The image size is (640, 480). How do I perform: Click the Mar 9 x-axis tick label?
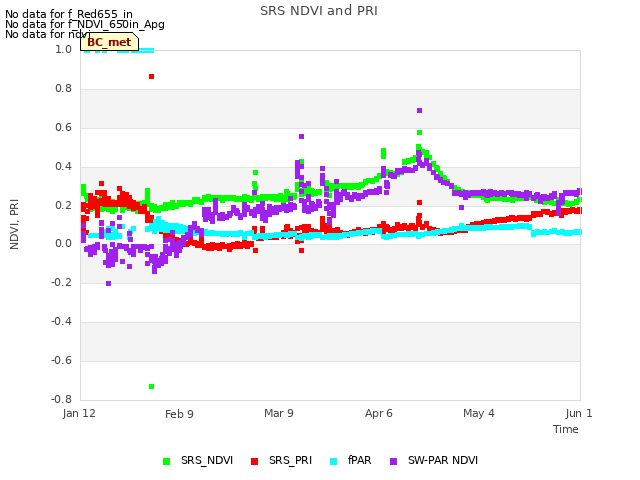tap(279, 413)
